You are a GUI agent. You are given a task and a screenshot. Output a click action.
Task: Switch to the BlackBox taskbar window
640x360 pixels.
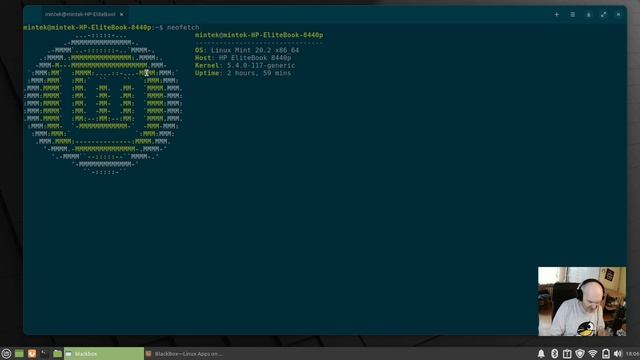(x=104, y=353)
